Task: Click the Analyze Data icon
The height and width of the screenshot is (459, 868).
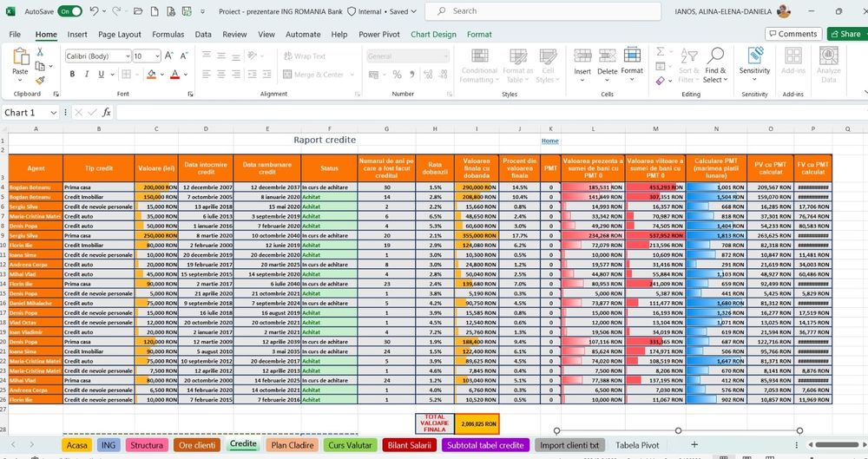Action: click(829, 56)
